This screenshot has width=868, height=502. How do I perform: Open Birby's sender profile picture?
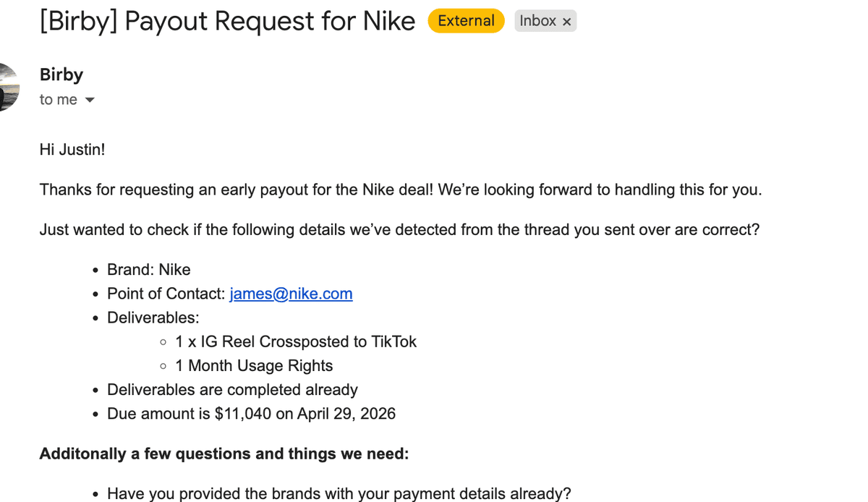click(7, 87)
